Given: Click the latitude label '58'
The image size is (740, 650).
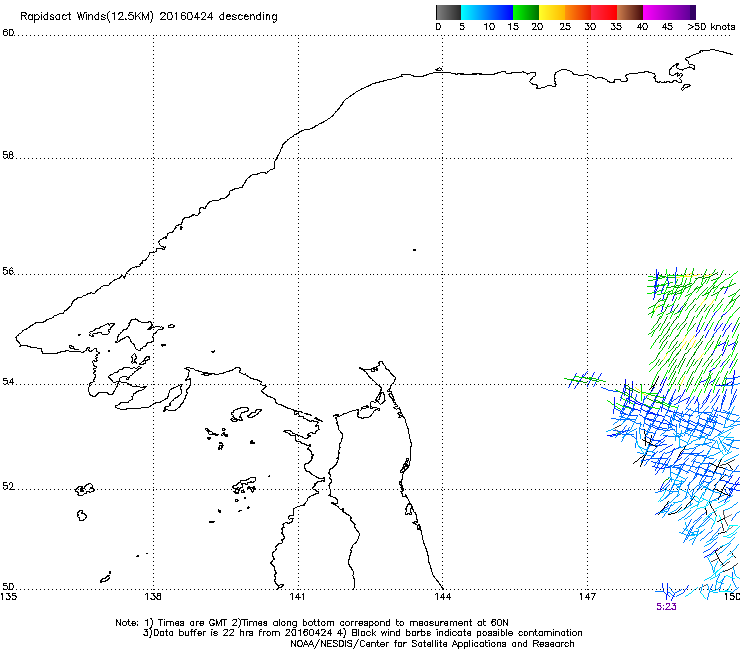Looking at the screenshot, I should (8, 155).
